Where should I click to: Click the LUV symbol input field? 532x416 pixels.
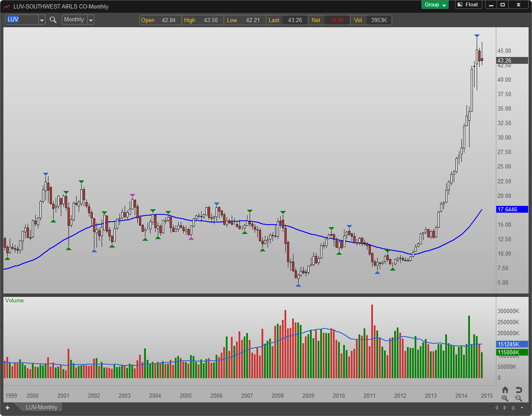[x=21, y=20]
